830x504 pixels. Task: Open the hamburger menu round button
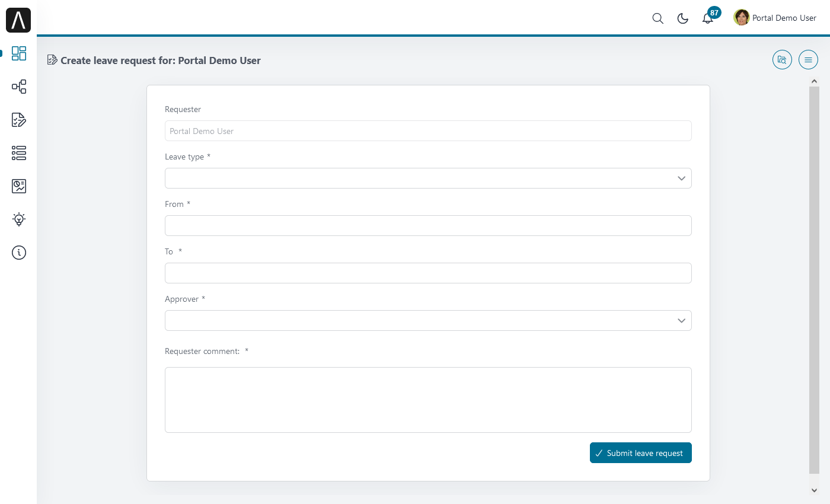tap(808, 59)
